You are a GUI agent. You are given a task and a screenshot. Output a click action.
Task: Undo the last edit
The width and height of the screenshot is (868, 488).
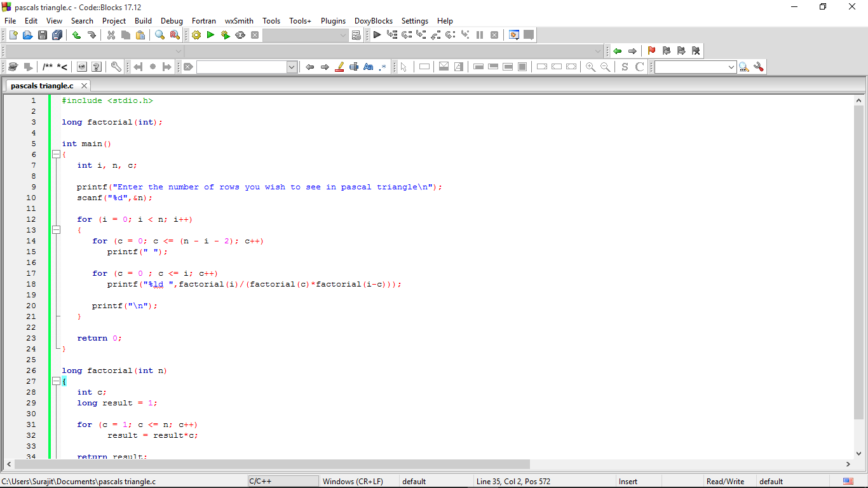pos(75,35)
